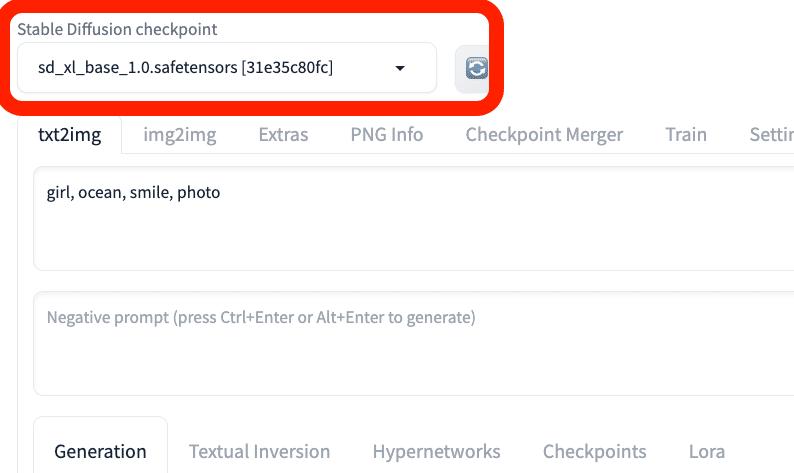
Task: Expand the checkpoint dropdown arrow
Action: [x=400, y=68]
